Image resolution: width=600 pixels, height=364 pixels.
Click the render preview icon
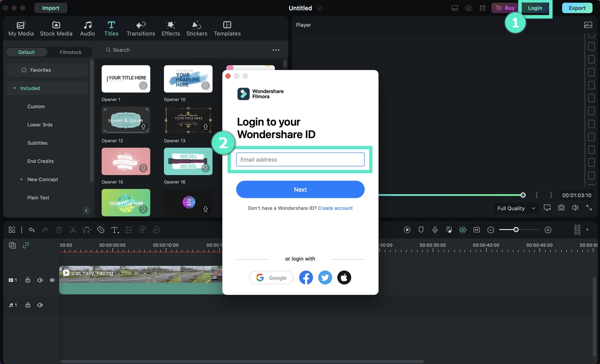(x=407, y=230)
